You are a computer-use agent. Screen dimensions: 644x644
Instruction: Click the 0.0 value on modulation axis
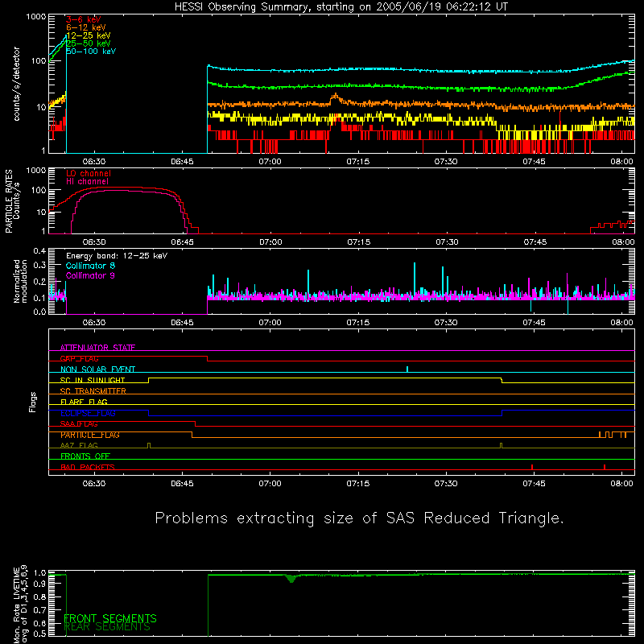[x=39, y=312]
